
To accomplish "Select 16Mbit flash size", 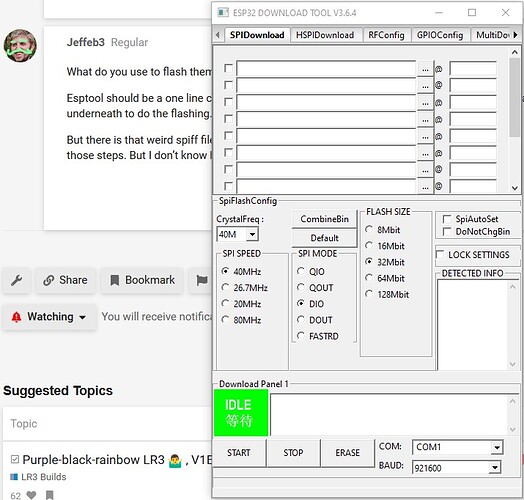I will [369, 245].
